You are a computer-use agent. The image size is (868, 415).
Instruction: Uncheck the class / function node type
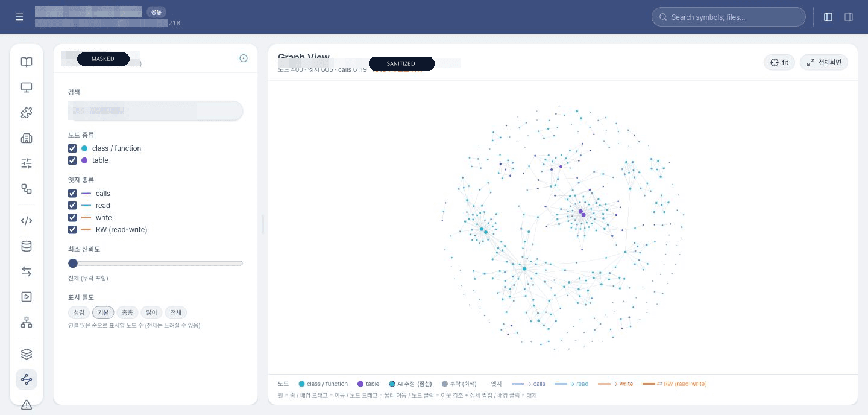pos(72,148)
